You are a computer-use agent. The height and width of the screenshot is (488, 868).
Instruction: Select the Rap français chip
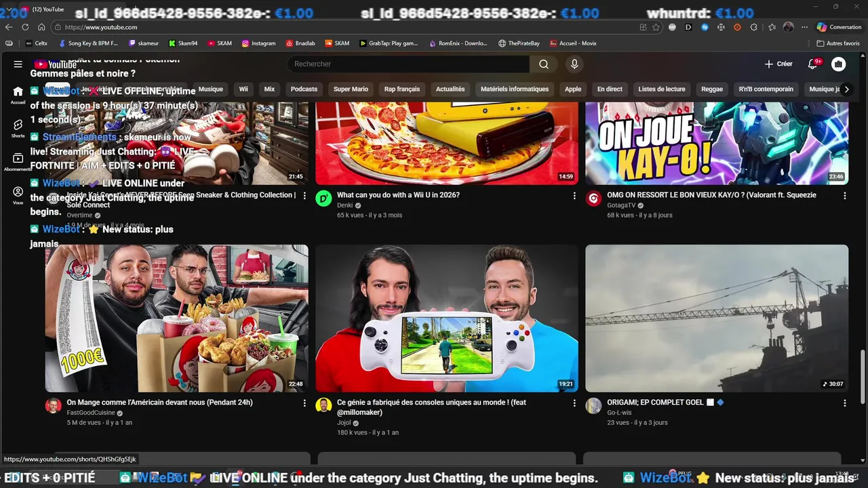coord(402,89)
